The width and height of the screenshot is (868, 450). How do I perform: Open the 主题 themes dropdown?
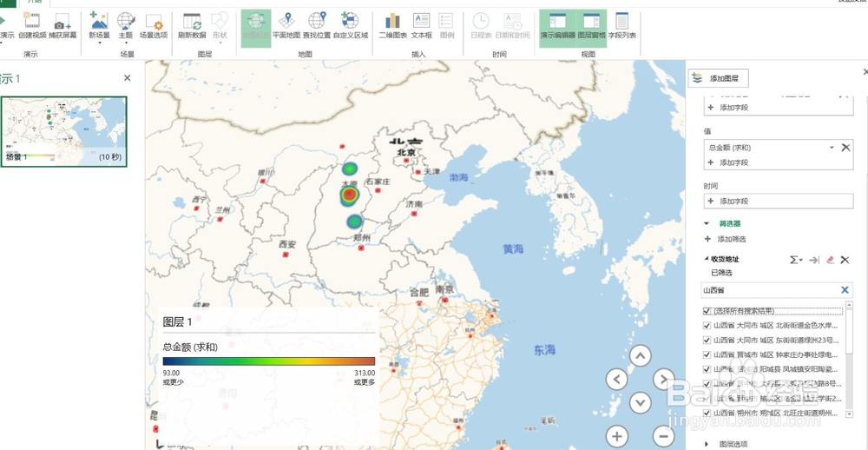click(x=126, y=43)
